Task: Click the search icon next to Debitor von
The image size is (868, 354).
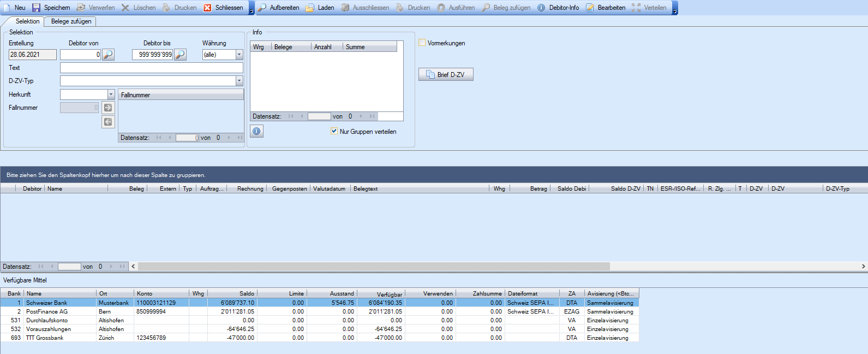Action: [108, 55]
